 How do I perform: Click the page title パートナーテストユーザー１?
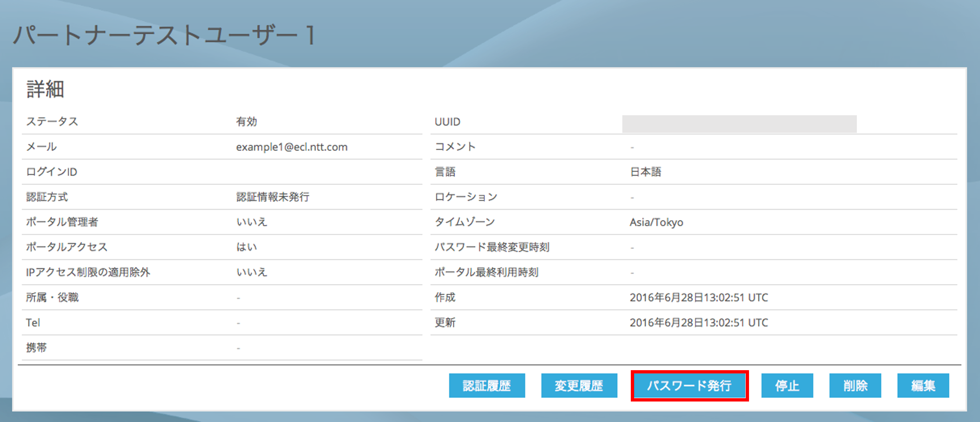pyautogui.click(x=165, y=35)
